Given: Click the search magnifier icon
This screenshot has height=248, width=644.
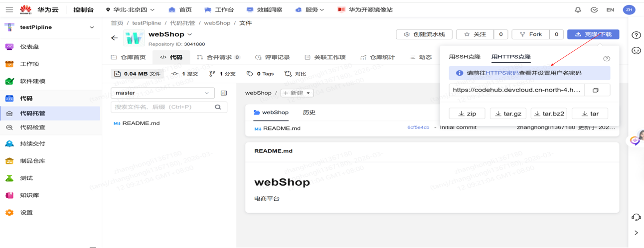Looking at the screenshot, I should click(218, 107).
